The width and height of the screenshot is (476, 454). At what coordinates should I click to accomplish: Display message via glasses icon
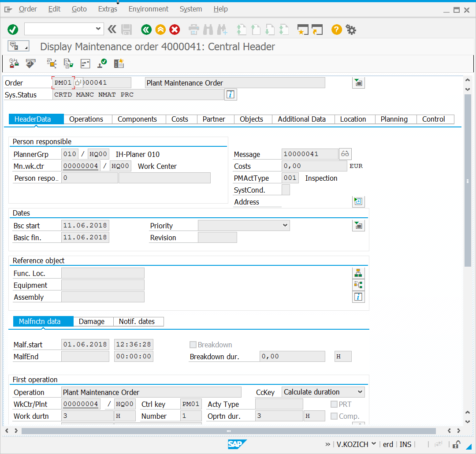[x=345, y=154]
